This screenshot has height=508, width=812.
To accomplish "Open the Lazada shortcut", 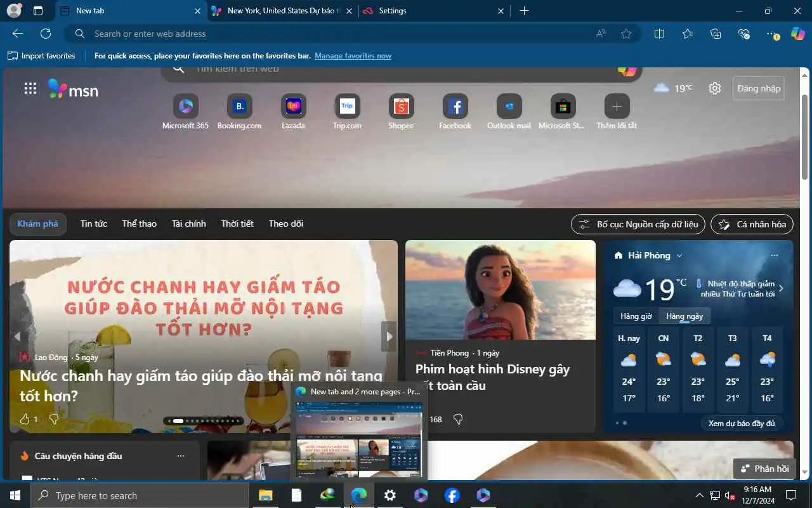I will coord(293,112).
